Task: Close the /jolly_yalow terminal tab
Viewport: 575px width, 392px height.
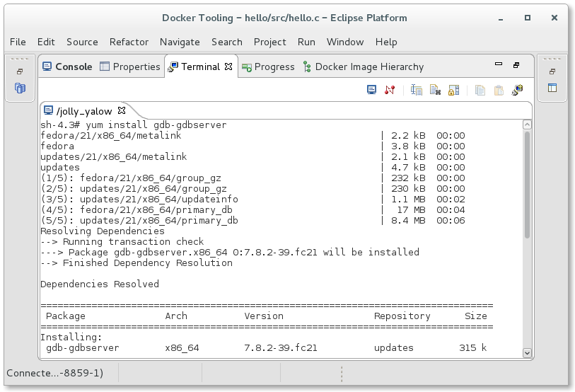Action: point(122,110)
